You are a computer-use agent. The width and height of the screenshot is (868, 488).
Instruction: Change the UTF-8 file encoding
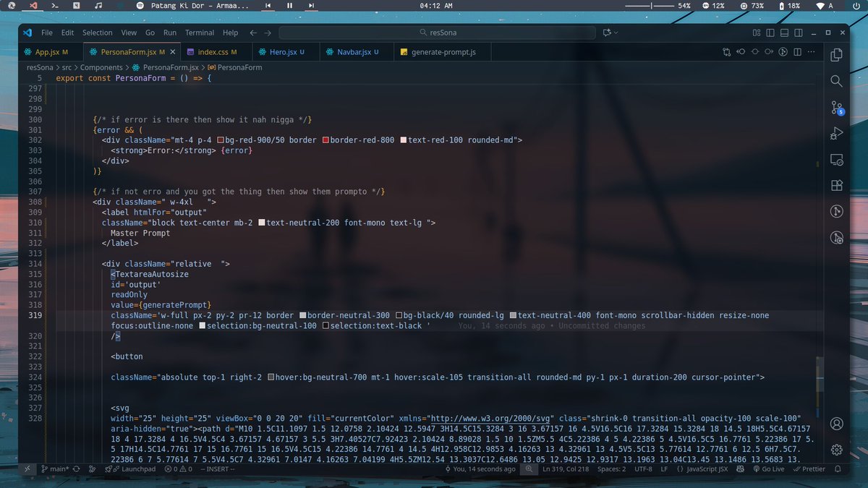[644, 468]
